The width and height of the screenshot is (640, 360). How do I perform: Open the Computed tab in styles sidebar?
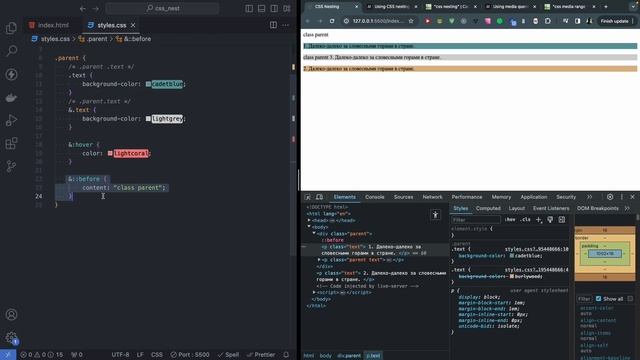coord(488,208)
